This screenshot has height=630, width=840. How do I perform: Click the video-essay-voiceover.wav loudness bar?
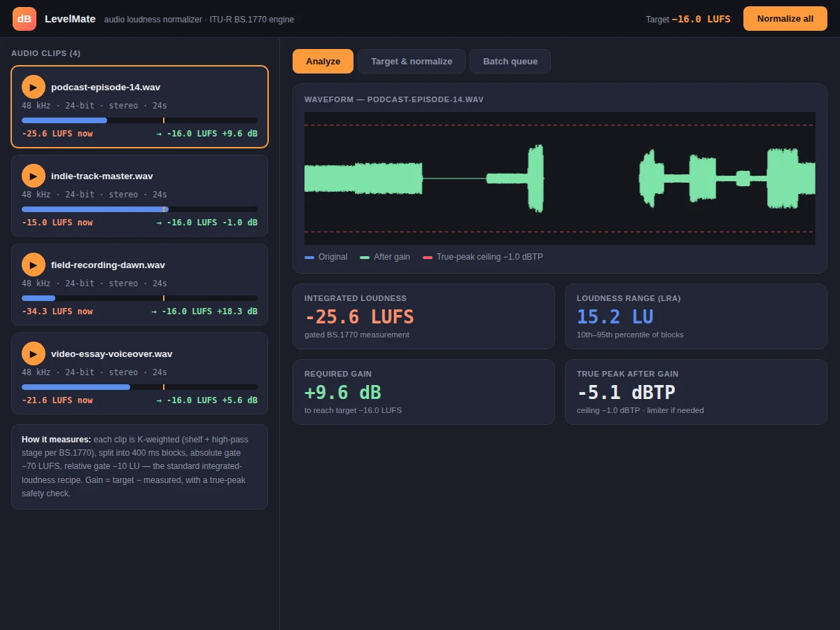coord(139,387)
